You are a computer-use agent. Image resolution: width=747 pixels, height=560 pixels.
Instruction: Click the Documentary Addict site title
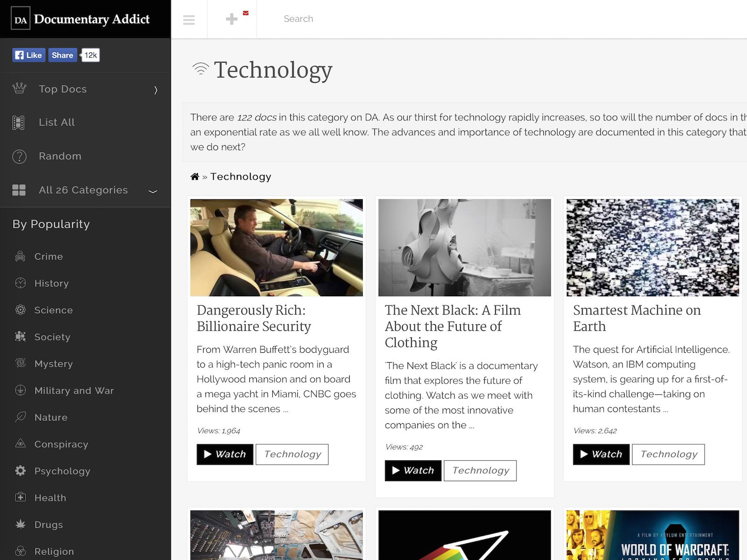[x=92, y=19]
